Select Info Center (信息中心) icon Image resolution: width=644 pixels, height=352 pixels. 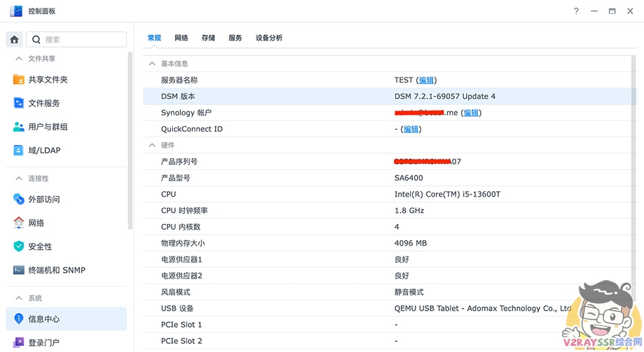click(18, 318)
